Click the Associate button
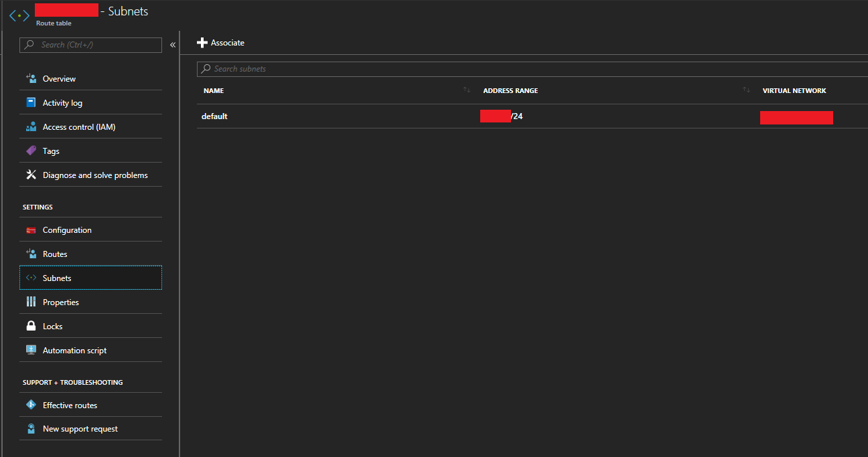The image size is (868, 457). coord(221,43)
